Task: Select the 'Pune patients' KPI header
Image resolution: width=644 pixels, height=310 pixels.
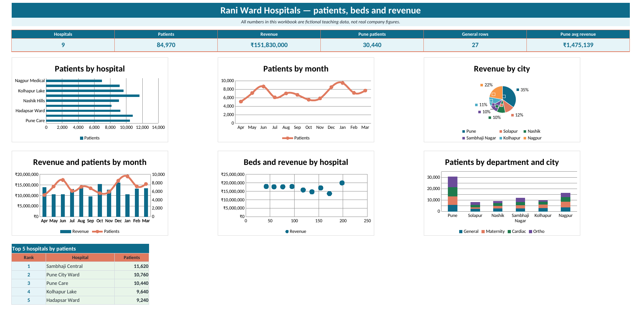Action: point(372,34)
